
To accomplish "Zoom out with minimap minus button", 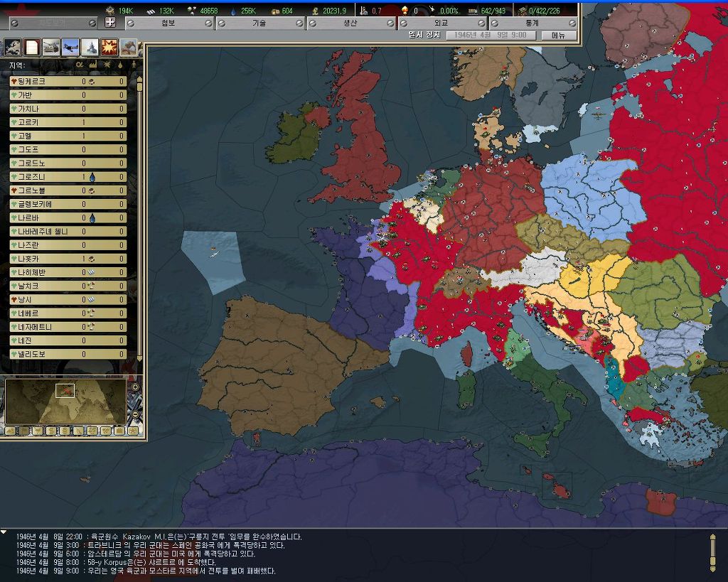I will 136,414.
